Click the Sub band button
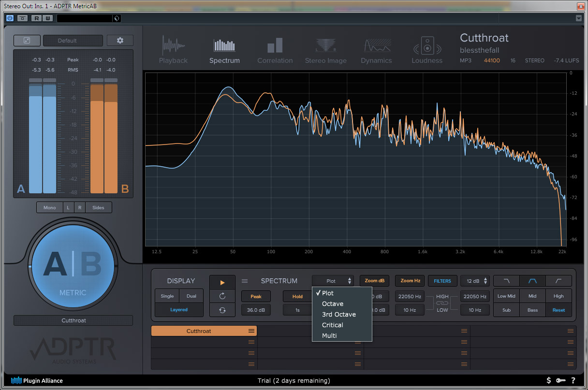 coord(506,310)
